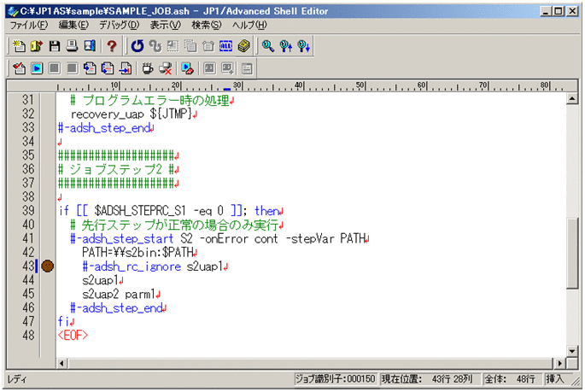The height and width of the screenshot is (392, 585).
Task: Open the 表示(V) menu
Action: pos(166,25)
